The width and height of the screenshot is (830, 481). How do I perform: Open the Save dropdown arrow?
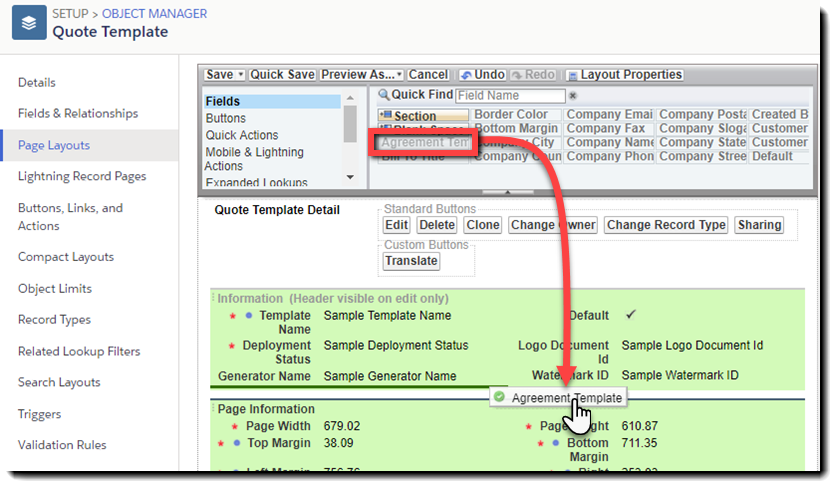[x=240, y=75]
